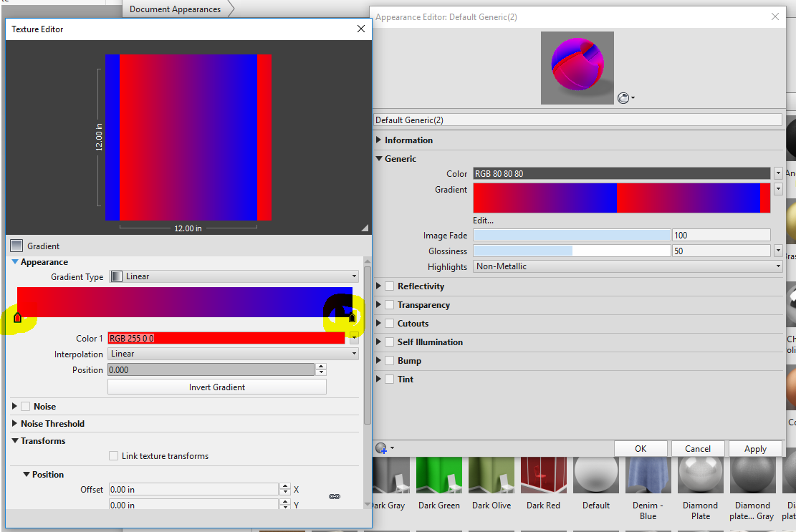Open the Gradient Type dropdown showing Linear
This screenshot has width=796, height=532.
354,276
